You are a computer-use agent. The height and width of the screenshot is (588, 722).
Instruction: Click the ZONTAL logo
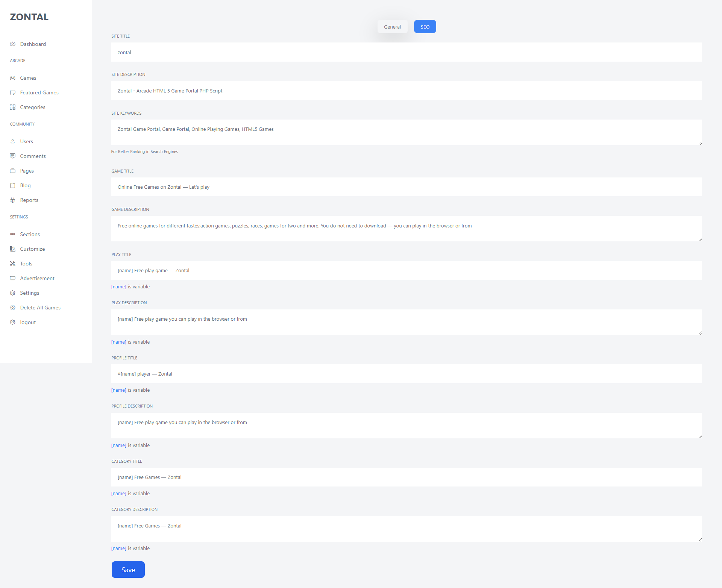click(29, 17)
